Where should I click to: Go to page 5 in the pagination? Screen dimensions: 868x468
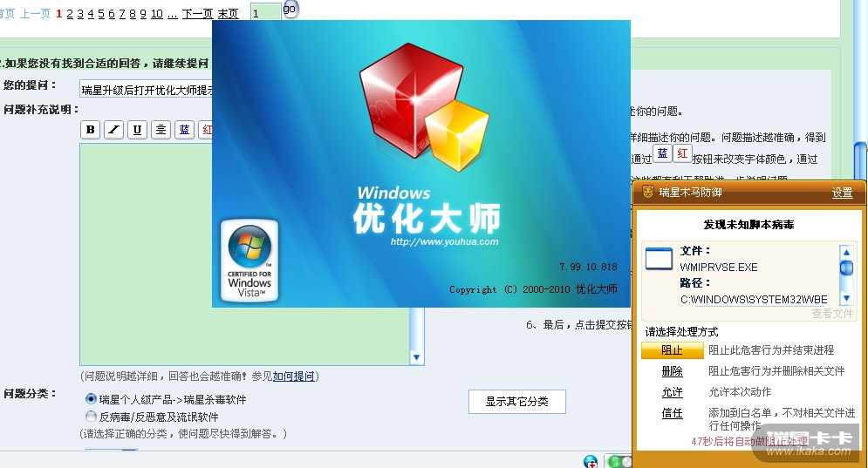101,14
